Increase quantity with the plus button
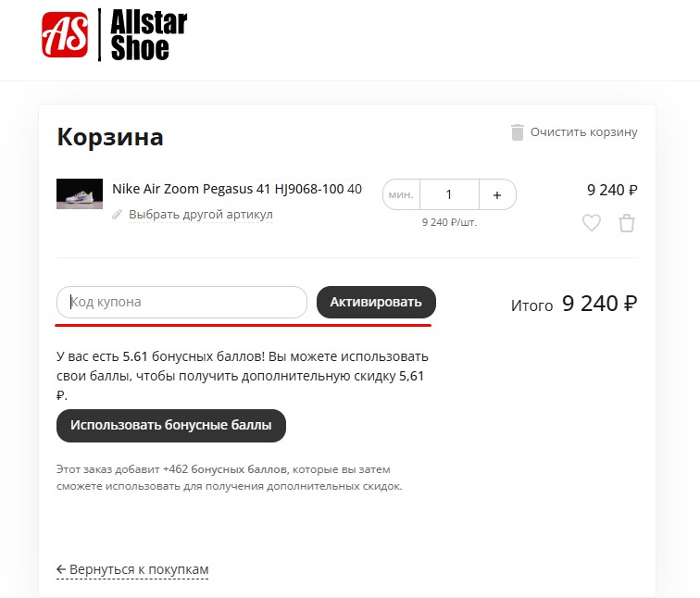The image size is (700, 598). 497,194
